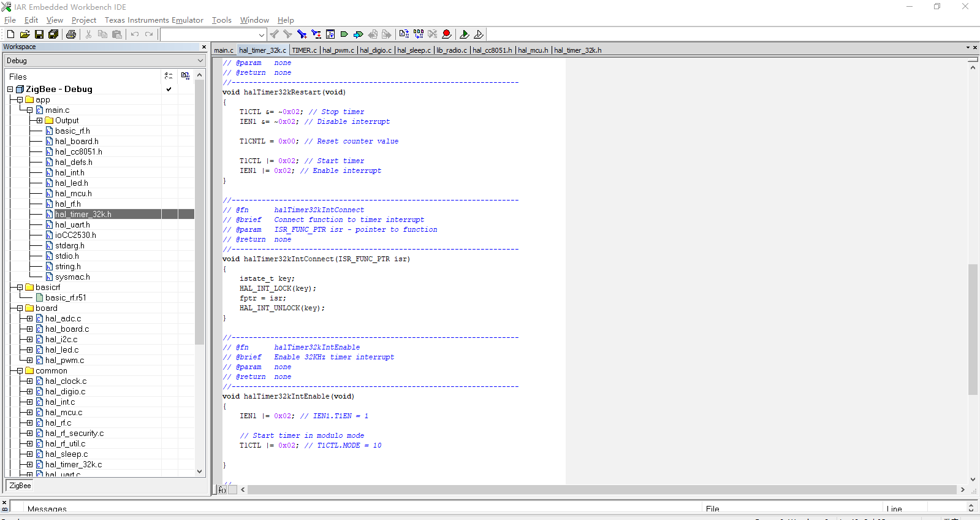This screenshot has height=520, width=980.
Task: Click the Navigate Forward toolbar icon
Action: (386, 34)
